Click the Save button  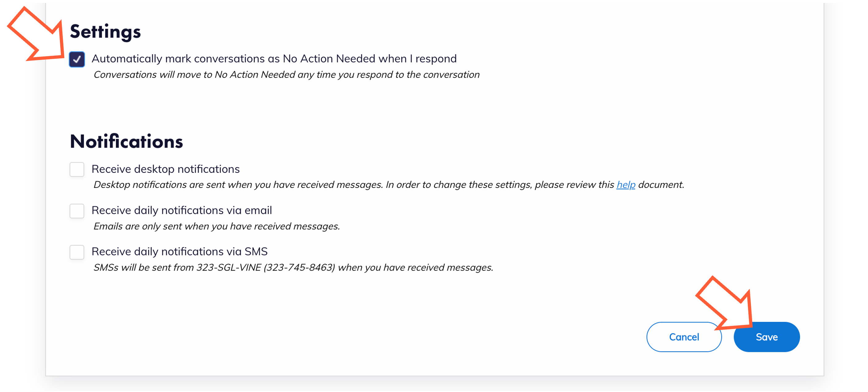click(x=767, y=337)
